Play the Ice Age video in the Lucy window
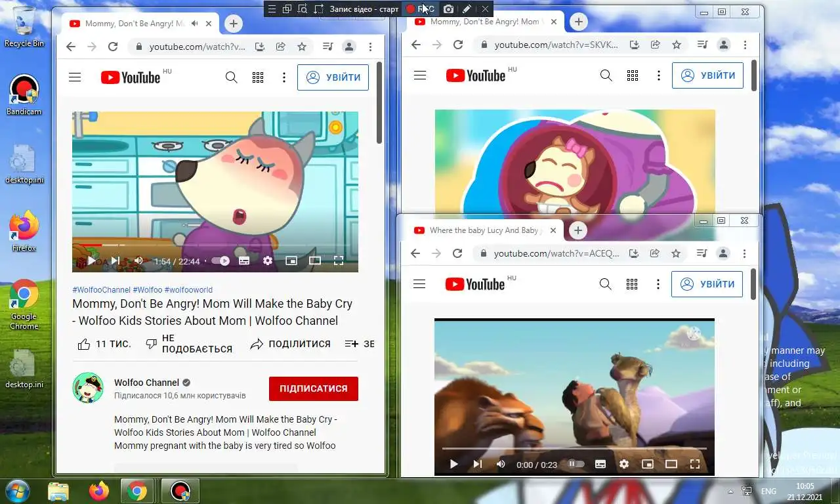 tap(453, 464)
